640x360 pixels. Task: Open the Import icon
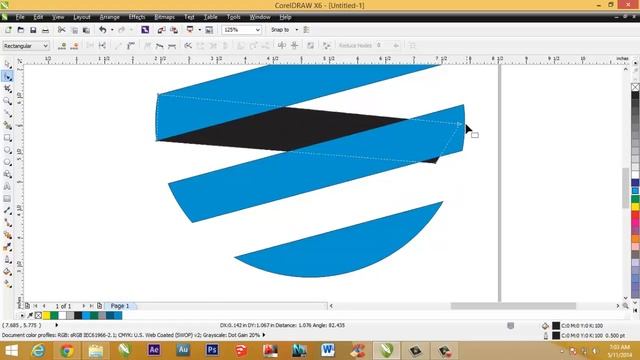pos(161,30)
